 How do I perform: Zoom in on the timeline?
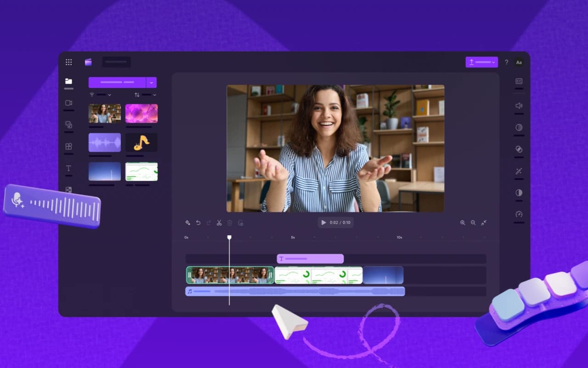click(x=463, y=223)
